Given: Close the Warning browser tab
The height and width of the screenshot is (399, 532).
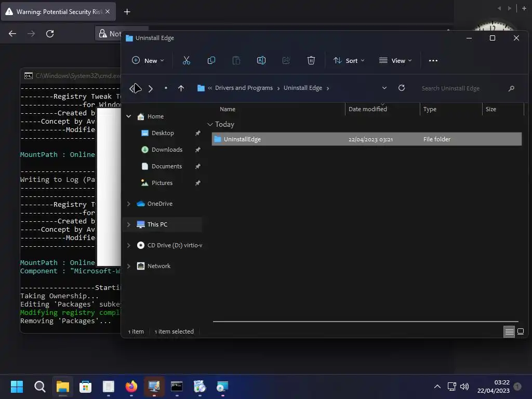Looking at the screenshot, I should (x=108, y=11).
